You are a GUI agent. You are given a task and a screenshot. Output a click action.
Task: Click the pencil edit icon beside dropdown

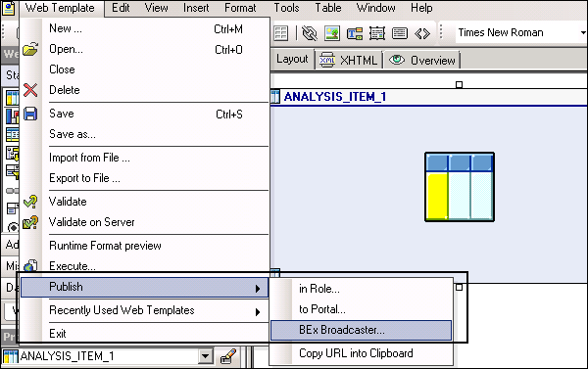pyautogui.click(x=228, y=356)
